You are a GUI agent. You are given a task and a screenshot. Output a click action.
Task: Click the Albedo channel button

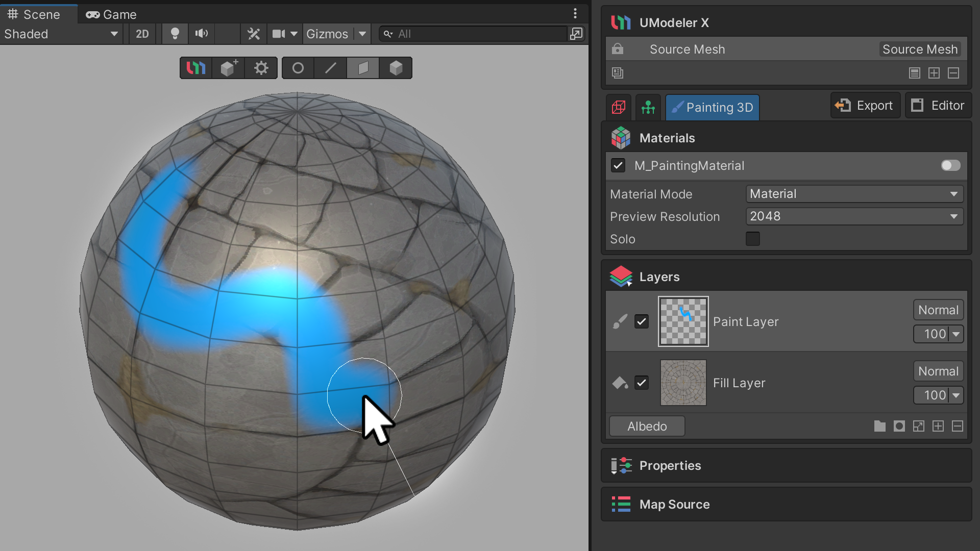[647, 427]
